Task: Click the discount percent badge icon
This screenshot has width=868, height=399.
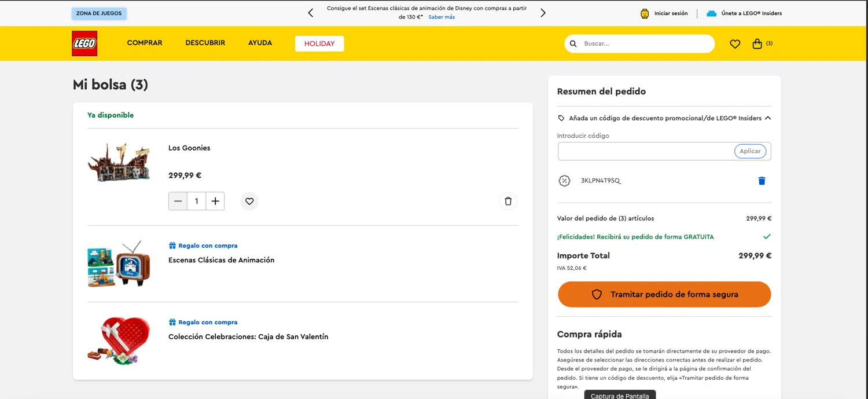Action: pyautogui.click(x=564, y=181)
